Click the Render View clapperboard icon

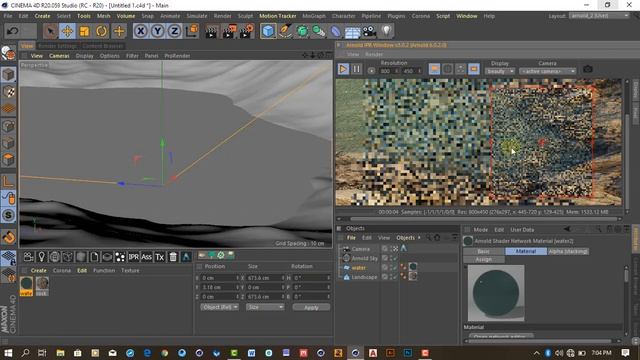211,31
